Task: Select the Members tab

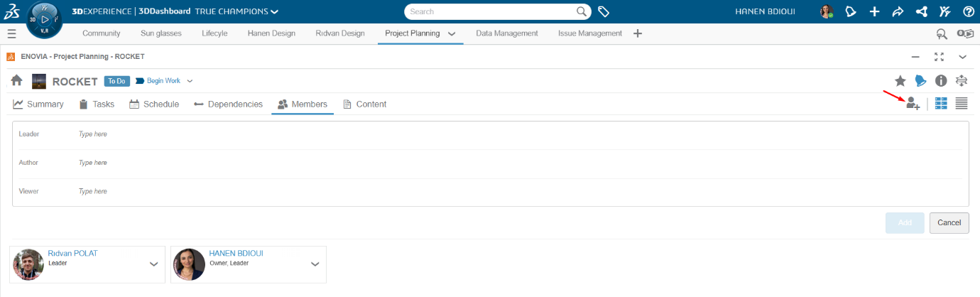Action: coord(303,104)
